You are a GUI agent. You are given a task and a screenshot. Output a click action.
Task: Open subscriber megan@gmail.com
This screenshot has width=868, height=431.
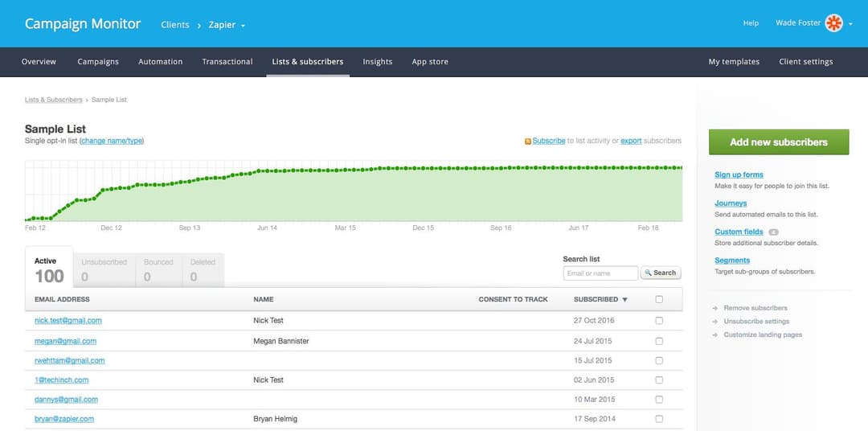tap(65, 341)
